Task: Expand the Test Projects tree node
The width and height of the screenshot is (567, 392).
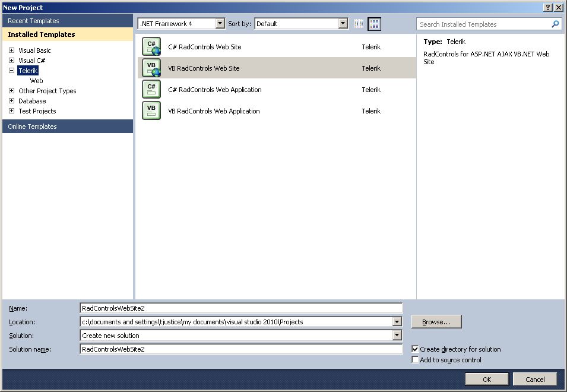Action: [x=11, y=111]
